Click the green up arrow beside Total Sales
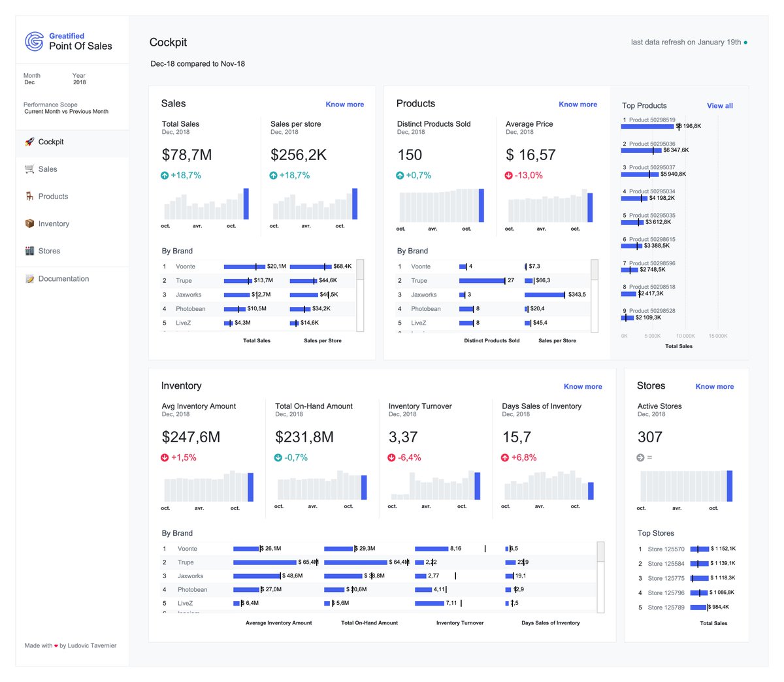Image resolution: width=784 pixels, height=682 pixels. (x=165, y=175)
